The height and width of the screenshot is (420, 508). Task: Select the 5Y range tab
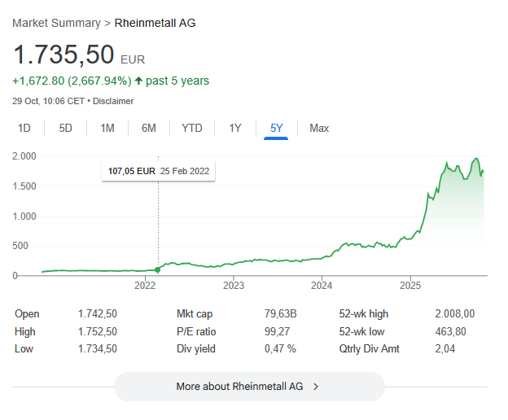click(276, 129)
